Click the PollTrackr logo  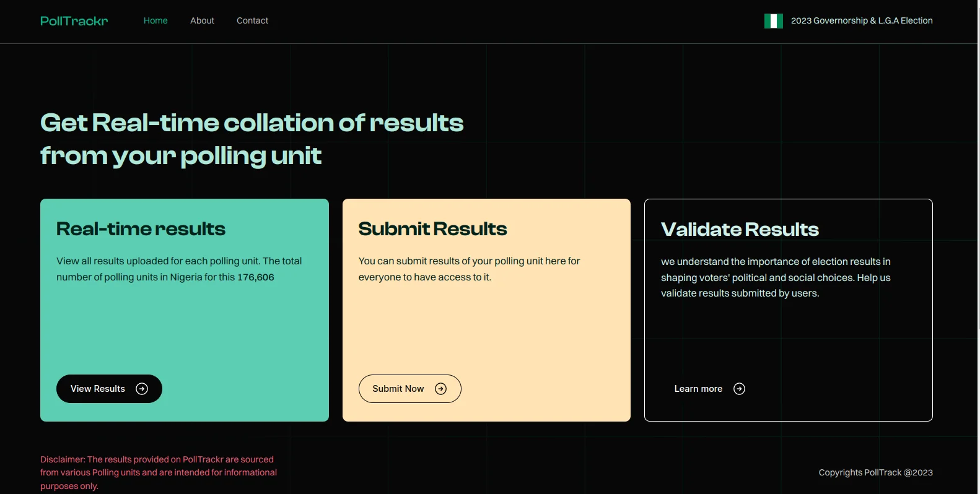(x=74, y=21)
